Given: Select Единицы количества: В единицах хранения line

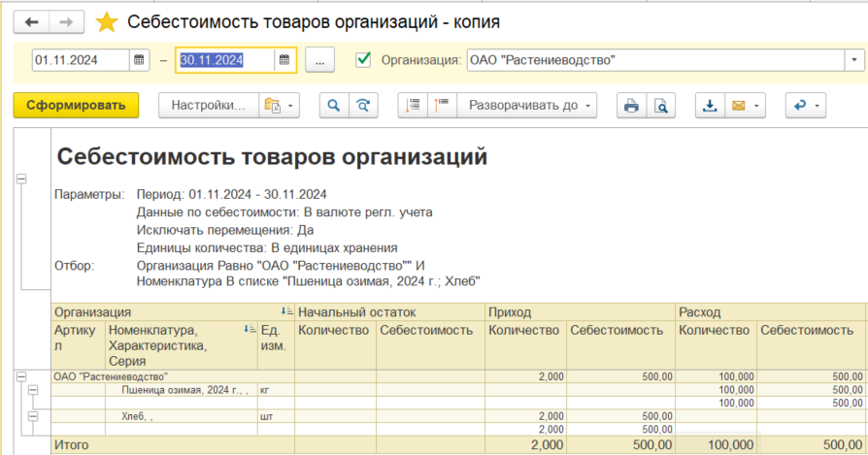Looking at the screenshot, I should tap(267, 247).
